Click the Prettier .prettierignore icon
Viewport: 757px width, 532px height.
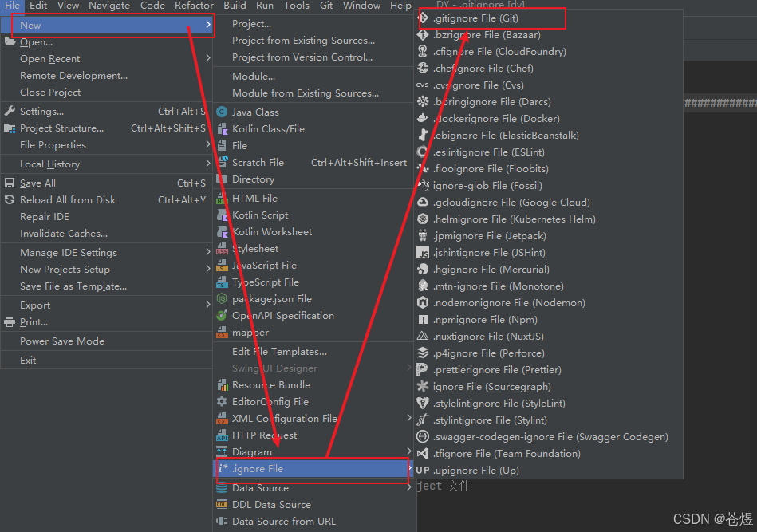click(423, 370)
